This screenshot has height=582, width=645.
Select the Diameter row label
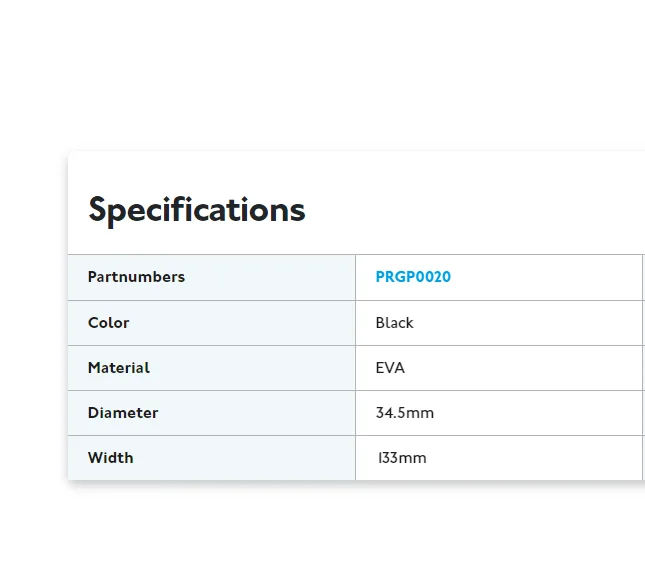(x=123, y=413)
